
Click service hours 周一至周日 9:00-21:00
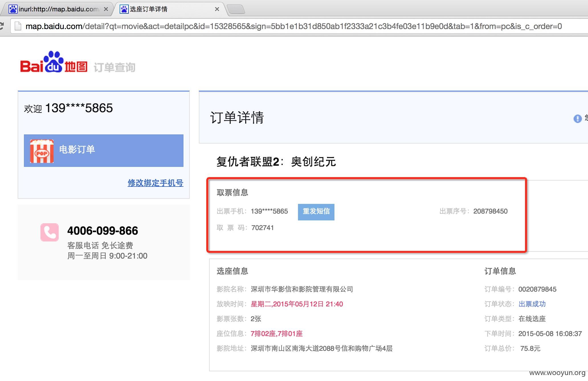coord(107,256)
